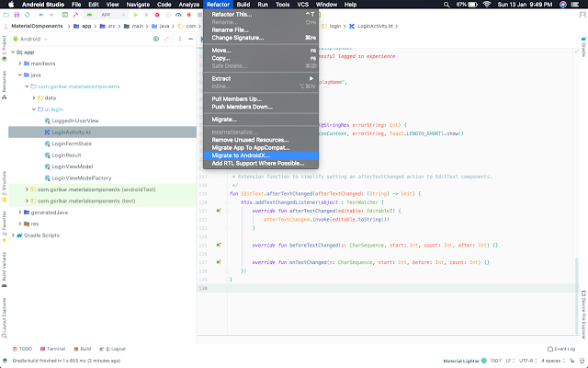The height and width of the screenshot is (368, 588).
Task: Open the Android project view dropdown
Action: click(x=30, y=39)
